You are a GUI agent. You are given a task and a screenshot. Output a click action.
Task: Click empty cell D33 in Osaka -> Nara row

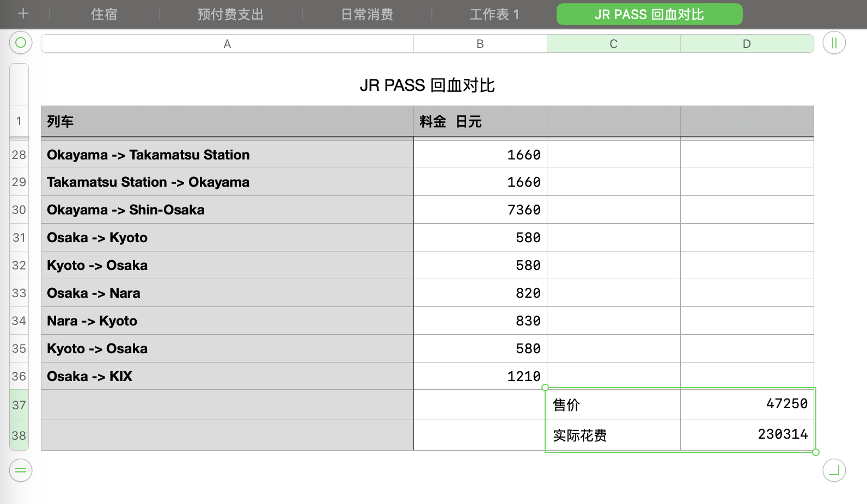[747, 293]
